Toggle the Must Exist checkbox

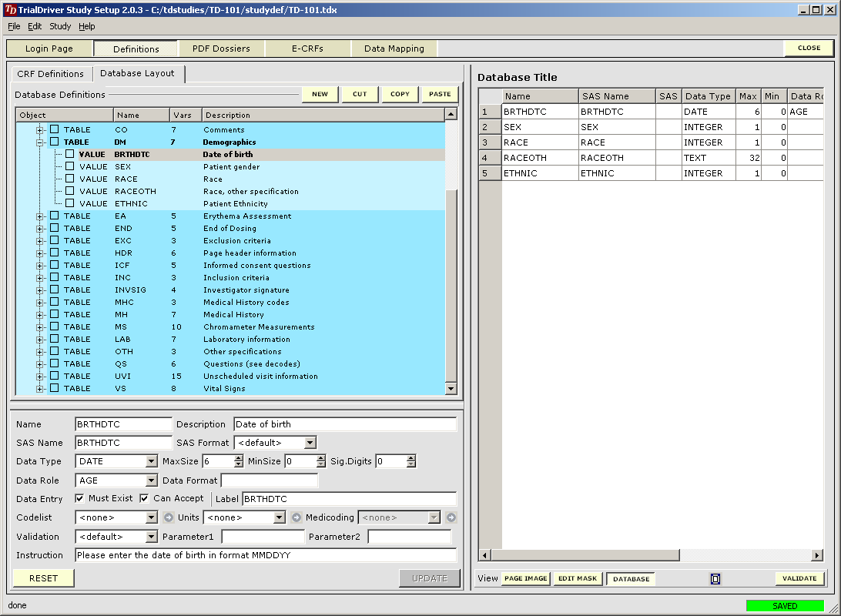(79, 498)
